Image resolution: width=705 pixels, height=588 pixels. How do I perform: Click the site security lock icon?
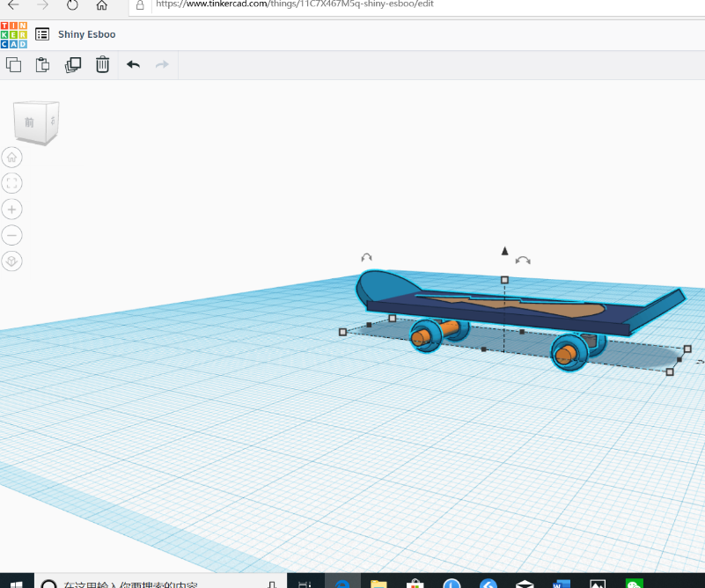(140, 5)
